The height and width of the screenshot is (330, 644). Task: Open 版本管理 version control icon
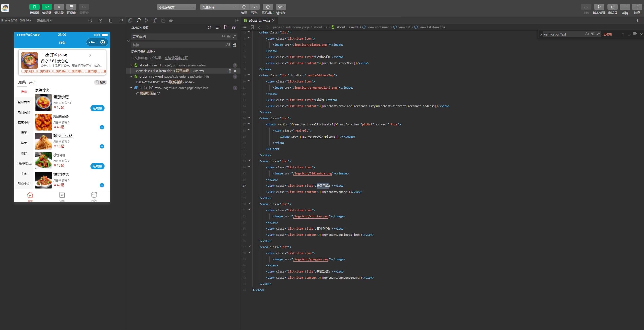coord(599,7)
